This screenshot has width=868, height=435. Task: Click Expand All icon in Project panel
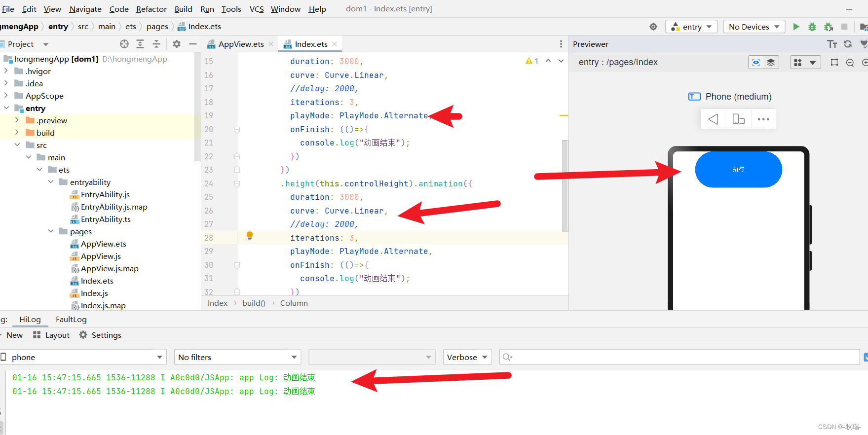[x=140, y=44]
